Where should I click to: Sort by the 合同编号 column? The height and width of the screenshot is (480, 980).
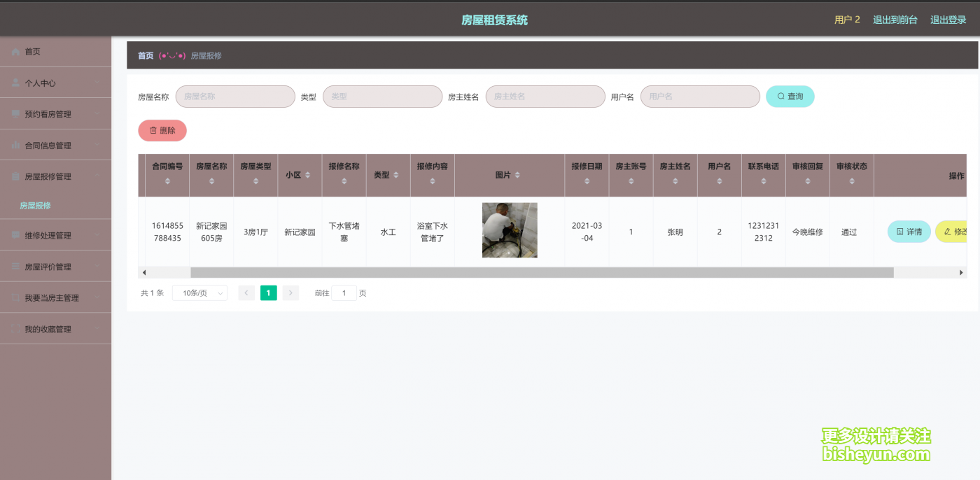167,181
